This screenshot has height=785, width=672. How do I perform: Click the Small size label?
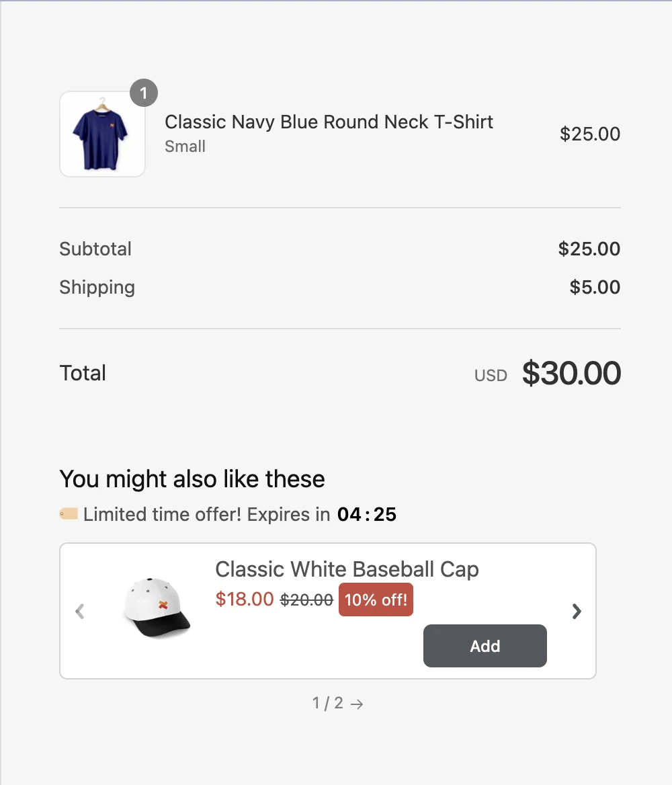coord(185,147)
